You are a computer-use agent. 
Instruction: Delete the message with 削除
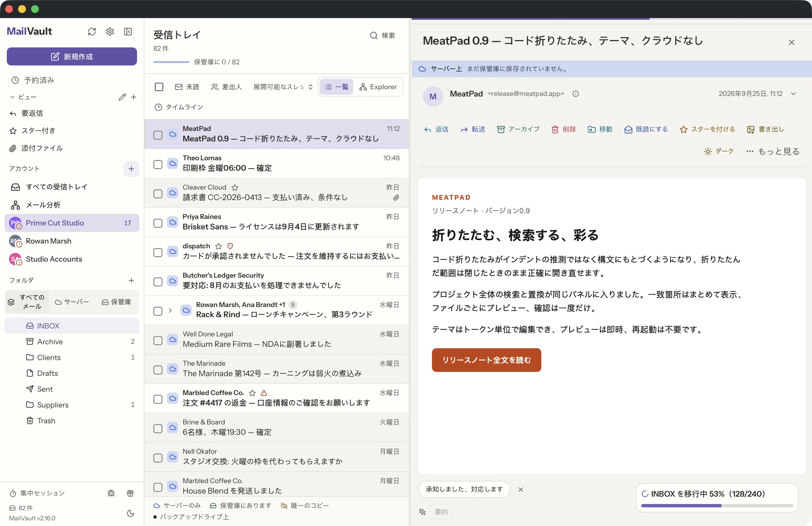563,130
